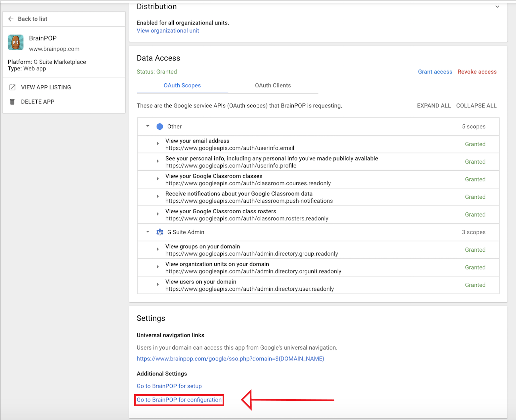Image resolution: width=516 pixels, height=420 pixels.
Task: Click Granted beside View your email address
Action: click(x=475, y=144)
